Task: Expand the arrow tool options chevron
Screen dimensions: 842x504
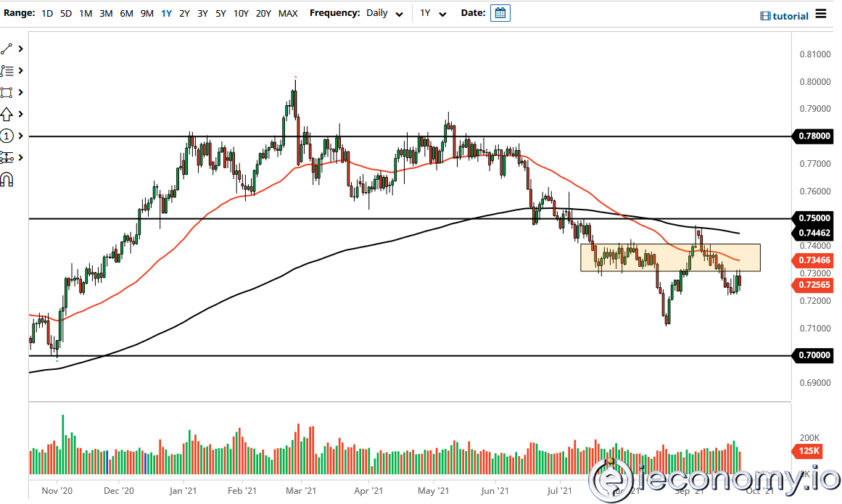Action: coord(20,114)
